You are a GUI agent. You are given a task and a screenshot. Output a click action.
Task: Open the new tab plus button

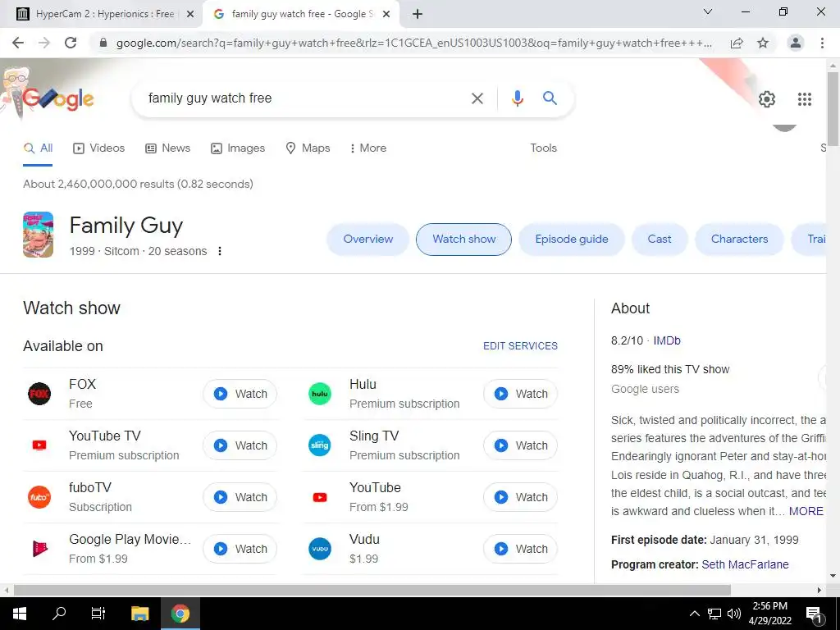point(418,14)
